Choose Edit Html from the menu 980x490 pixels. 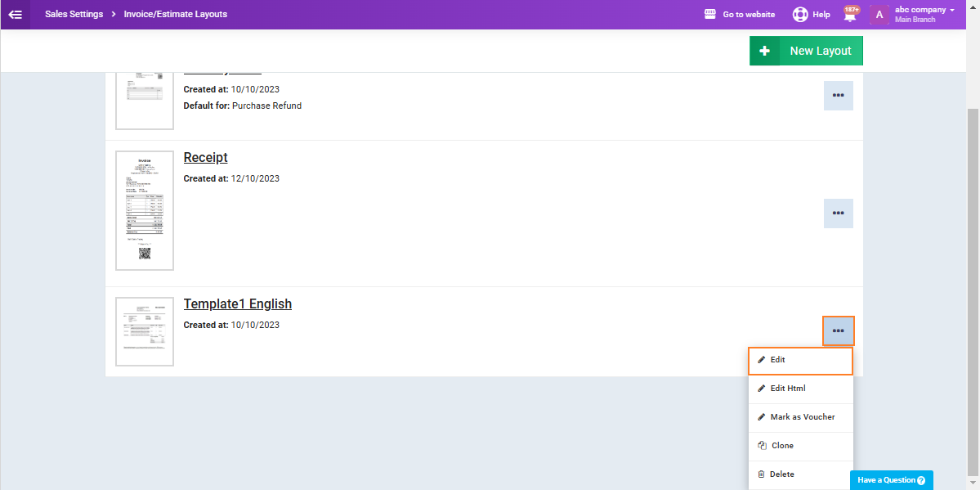pos(800,389)
